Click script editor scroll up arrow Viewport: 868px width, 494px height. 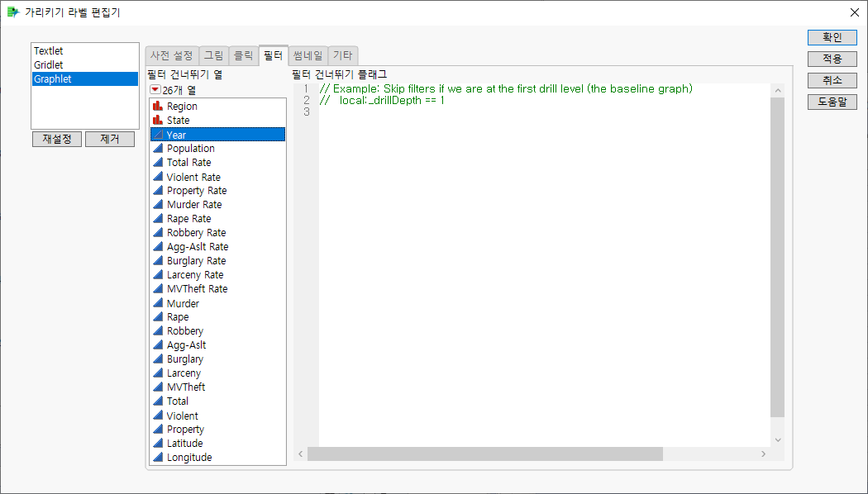[x=778, y=90]
